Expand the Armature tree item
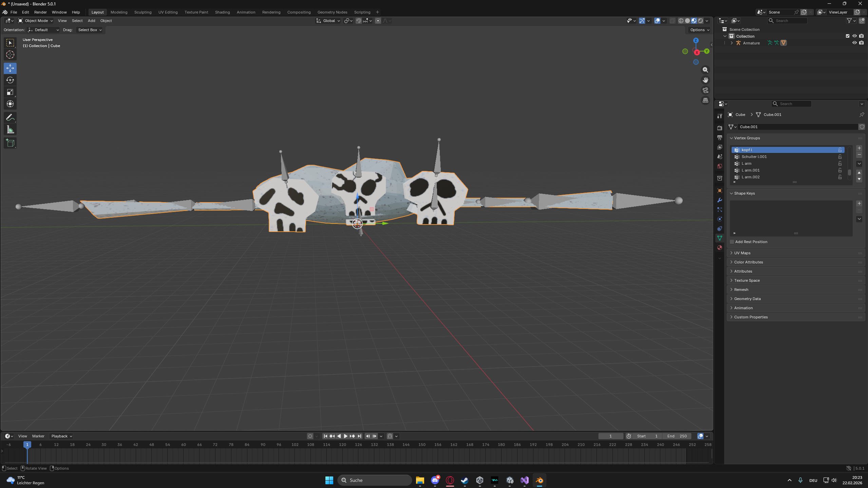The width and height of the screenshot is (868, 488). [732, 43]
